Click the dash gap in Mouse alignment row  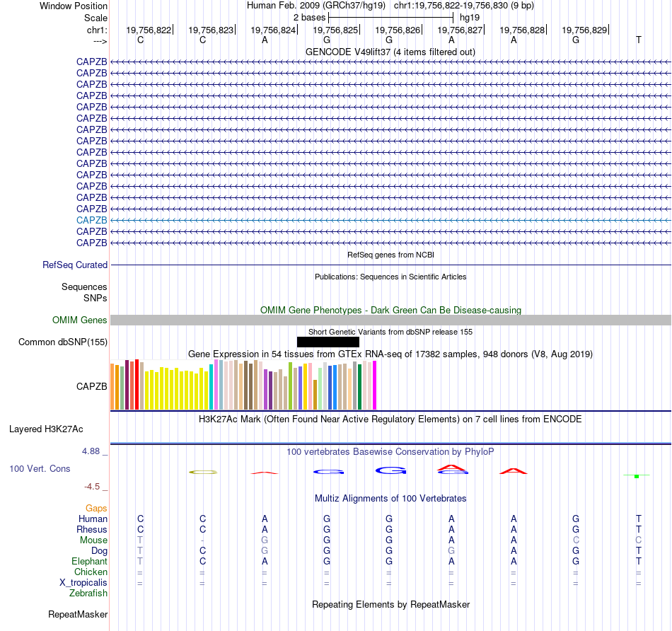click(x=202, y=540)
